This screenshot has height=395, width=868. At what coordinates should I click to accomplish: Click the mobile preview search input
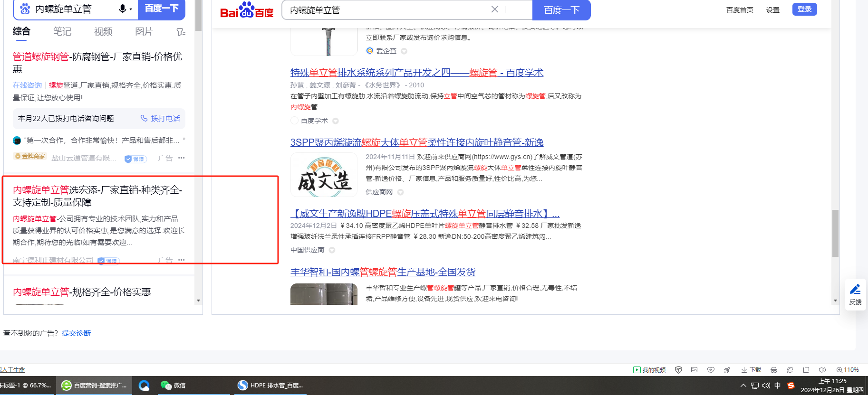point(75,9)
